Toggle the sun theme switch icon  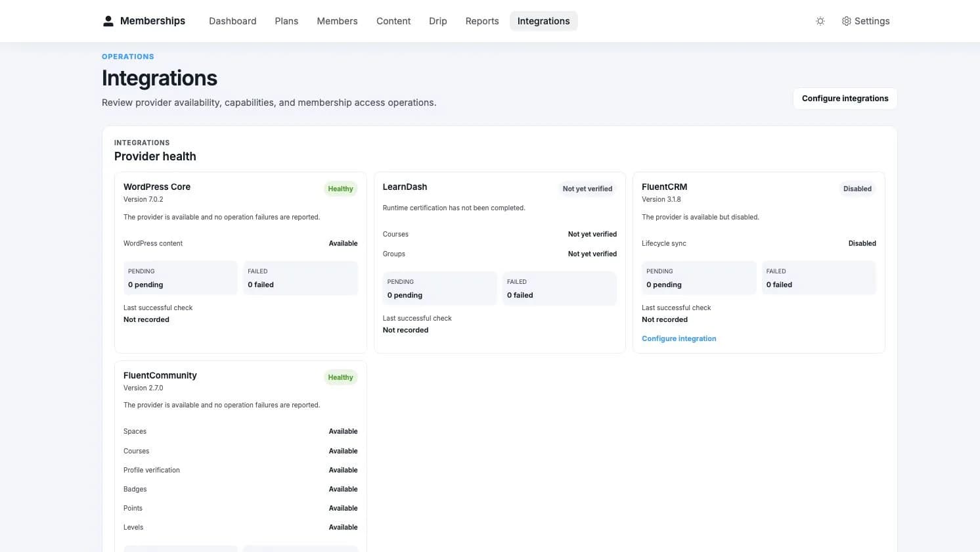820,21
